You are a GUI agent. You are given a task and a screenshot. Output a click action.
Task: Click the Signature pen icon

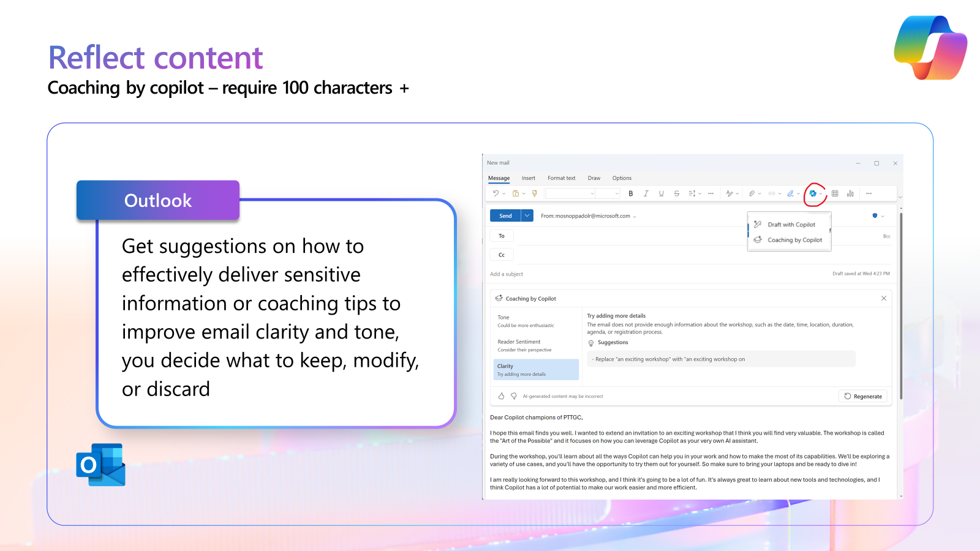(x=791, y=193)
